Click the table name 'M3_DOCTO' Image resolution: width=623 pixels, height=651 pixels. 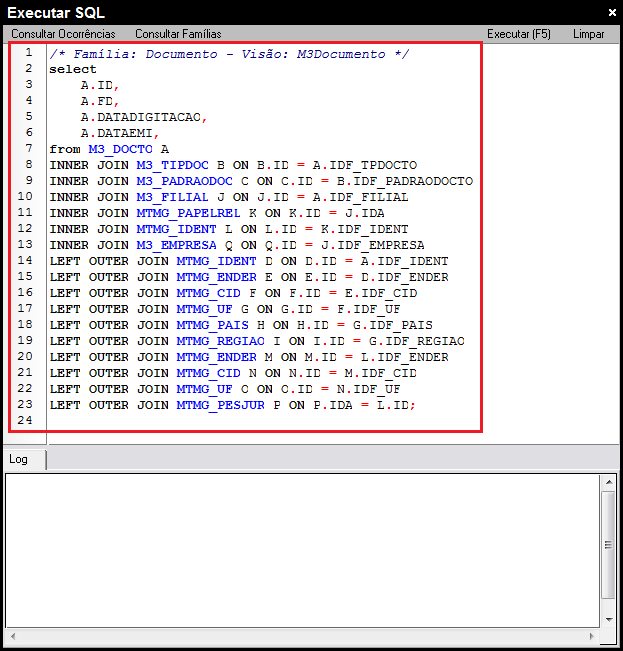coord(120,149)
